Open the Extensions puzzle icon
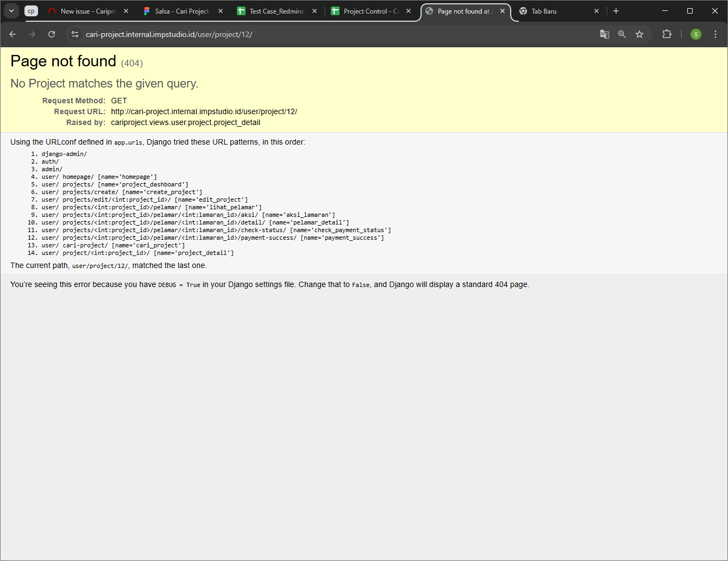This screenshot has width=728, height=561. tap(667, 34)
